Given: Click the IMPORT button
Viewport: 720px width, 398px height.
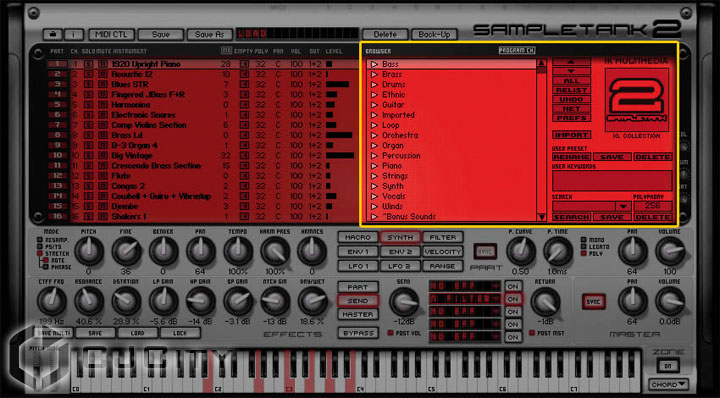Looking at the screenshot, I should [x=571, y=135].
